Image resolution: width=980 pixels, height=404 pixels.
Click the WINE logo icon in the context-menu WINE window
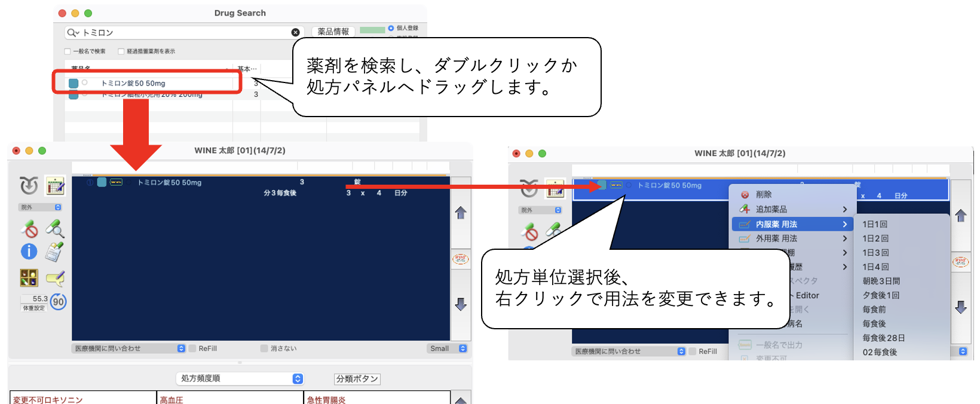point(961,262)
